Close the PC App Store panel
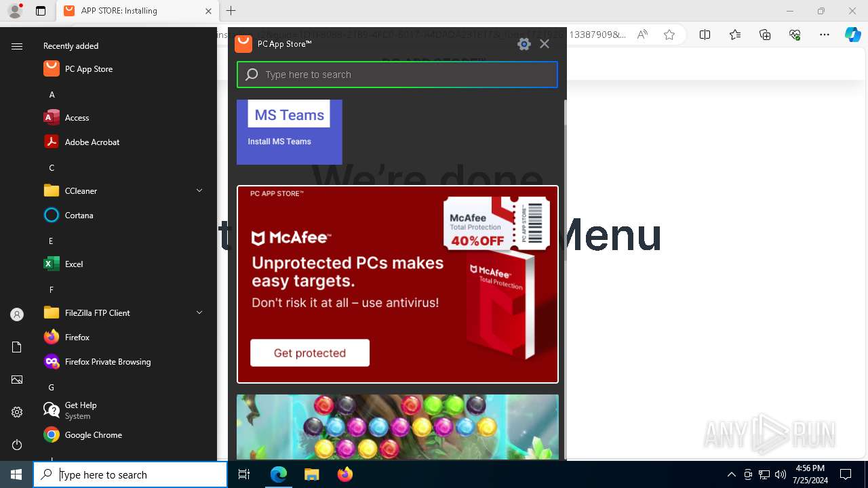 pyautogui.click(x=545, y=44)
